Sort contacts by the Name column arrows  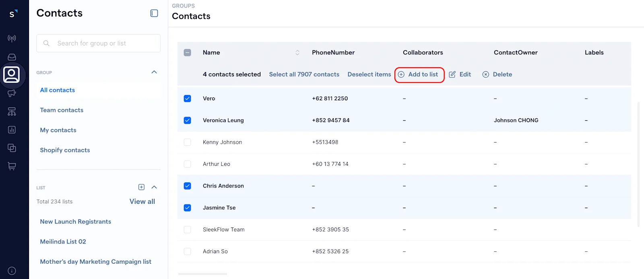point(297,53)
